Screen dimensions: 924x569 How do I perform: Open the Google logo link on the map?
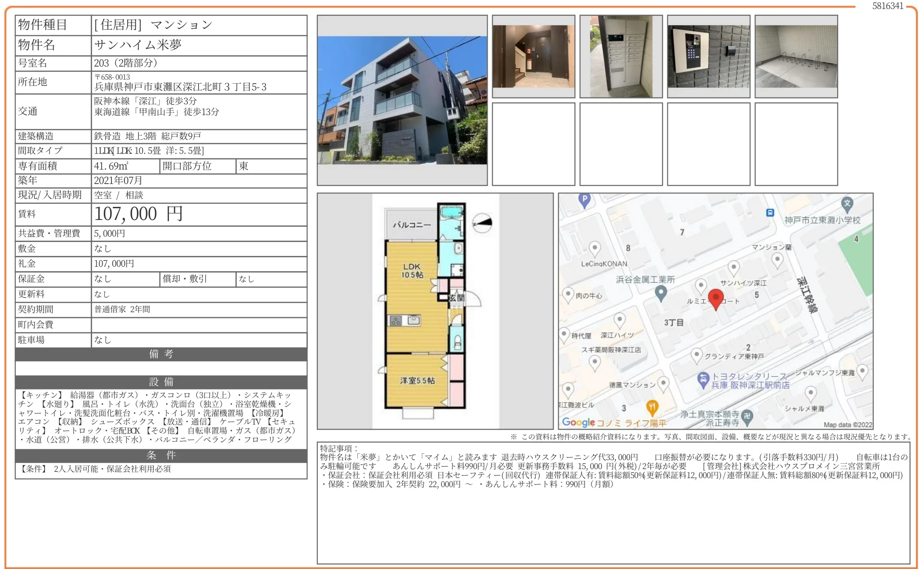pos(578,420)
